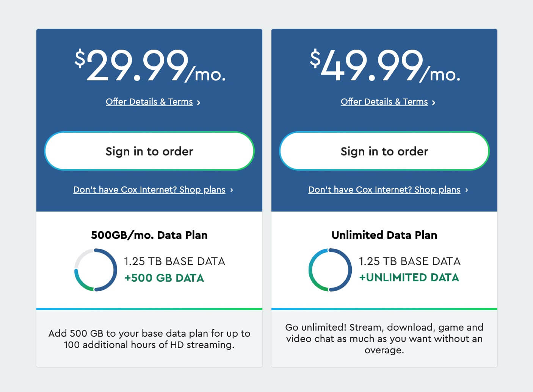Viewport: 533px width, 392px height.
Task: Click the 500GB plan data usage ring icon
Action: (96, 270)
